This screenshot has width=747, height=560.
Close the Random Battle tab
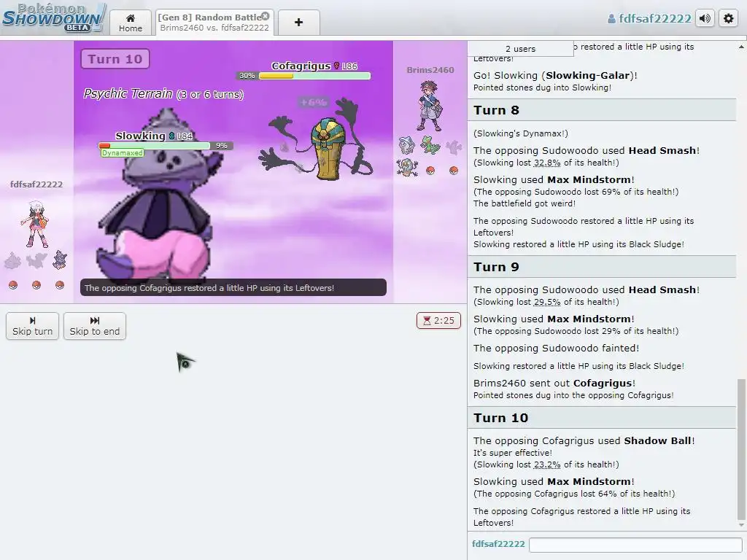coord(266,16)
